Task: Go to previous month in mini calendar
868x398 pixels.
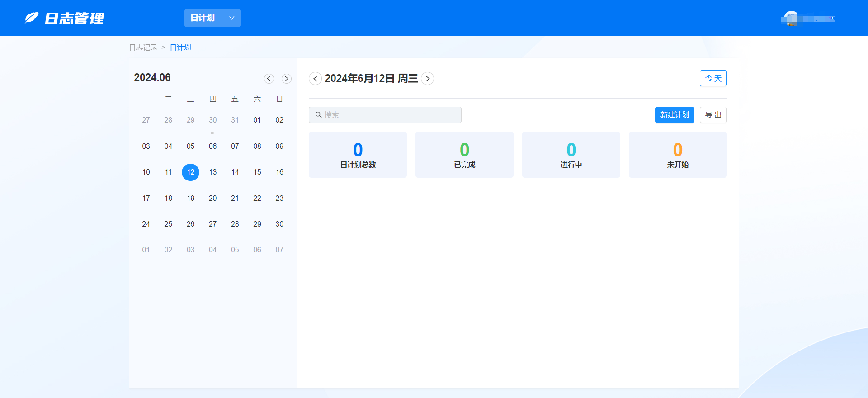Action: click(x=269, y=79)
